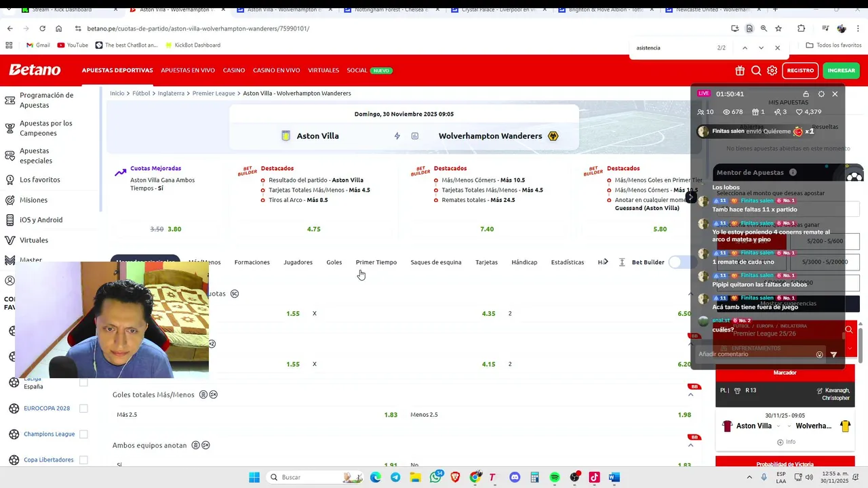
Task: Click the Premier League search magnifier in red panel
Action: tap(848, 330)
